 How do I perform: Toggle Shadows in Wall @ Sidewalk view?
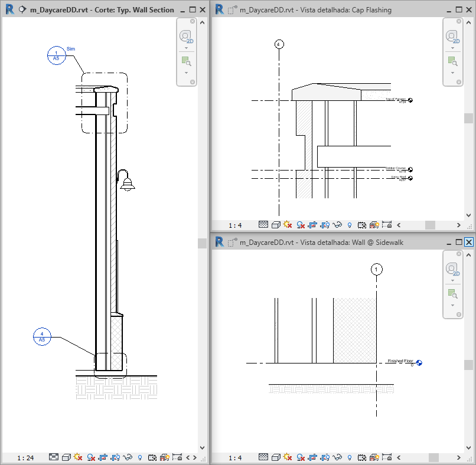301,457
